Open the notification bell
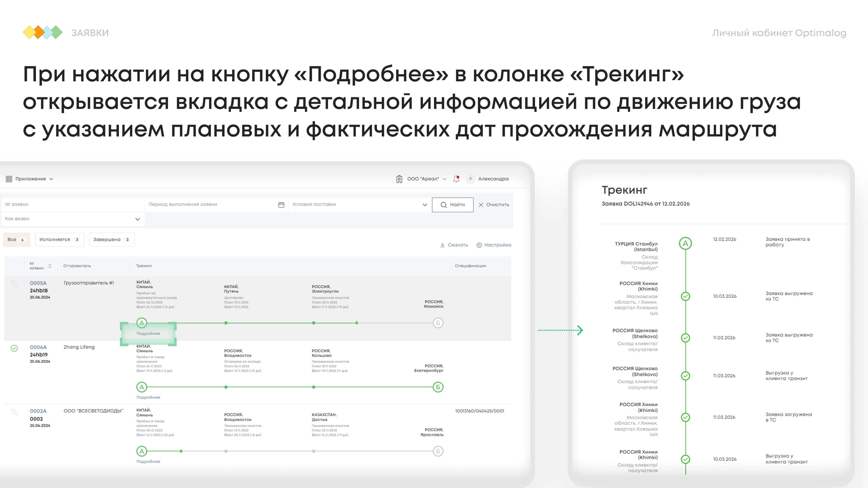Screen dimensions: 868x488 coord(456,179)
